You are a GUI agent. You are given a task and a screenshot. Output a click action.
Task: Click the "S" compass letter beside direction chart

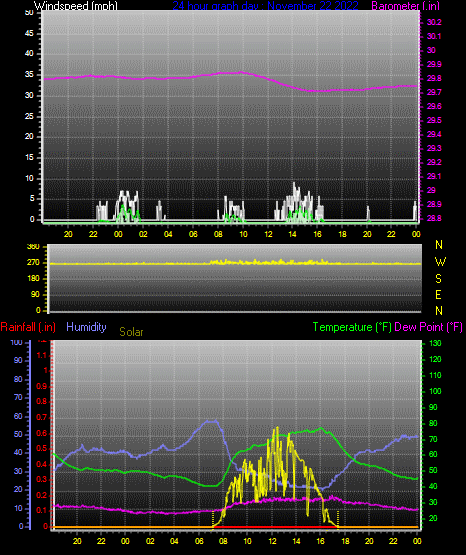tap(438, 279)
